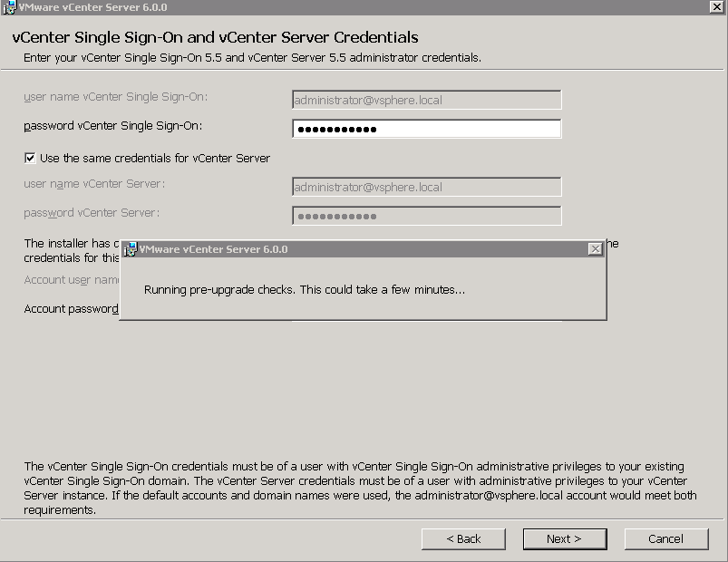This screenshot has width=728, height=562.
Task: Click the user name vCenter Server label
Action: [x=94, y=185]
